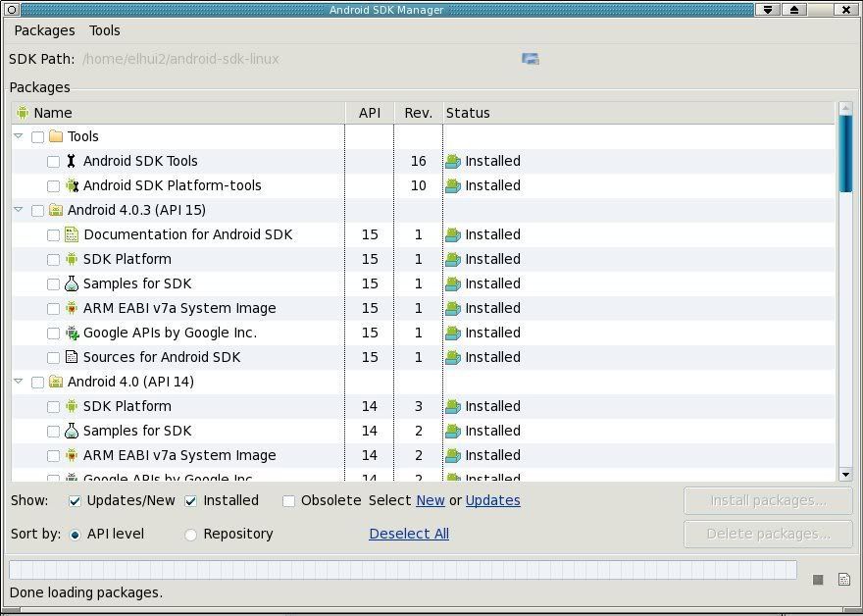Image resolution: width=863 pixels, height=616 pixels.
Task: Click the loading progress bar
Action: 403,570
